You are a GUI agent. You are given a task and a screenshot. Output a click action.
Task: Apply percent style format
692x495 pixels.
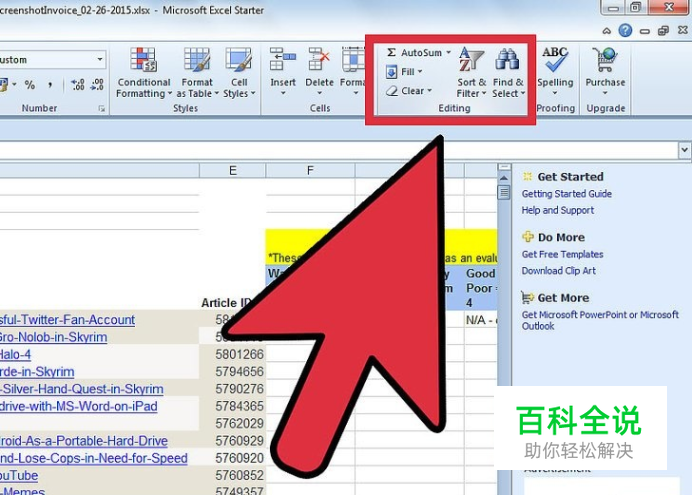(30, 85)
